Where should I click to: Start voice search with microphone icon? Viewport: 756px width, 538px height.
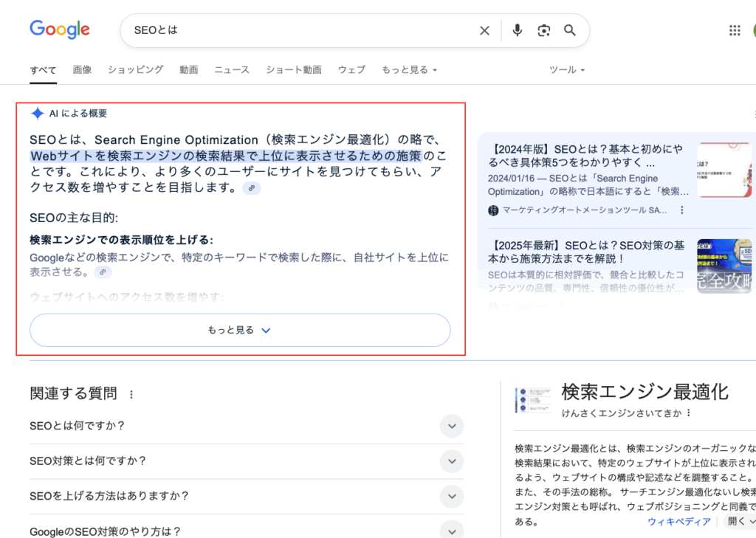click(517, 30)
